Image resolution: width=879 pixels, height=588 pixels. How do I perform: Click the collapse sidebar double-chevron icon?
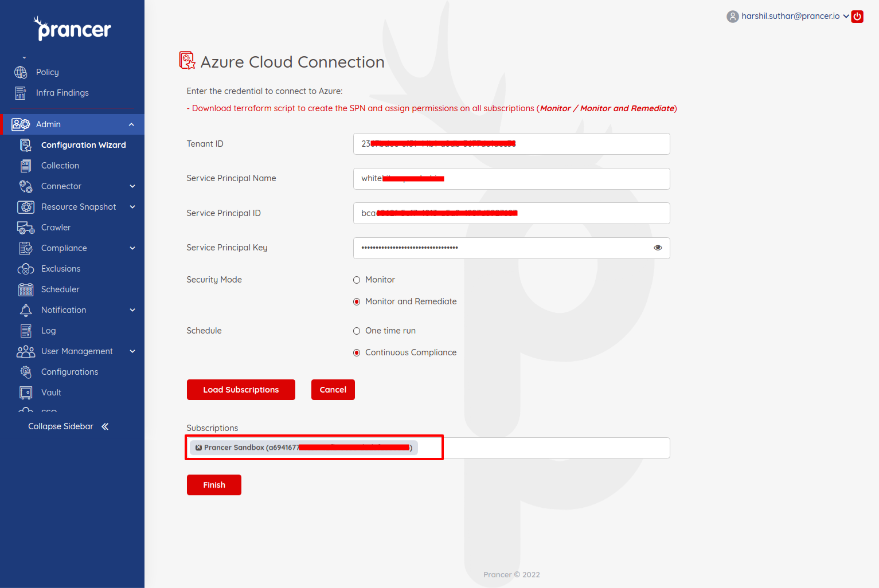tap(105, 426)
